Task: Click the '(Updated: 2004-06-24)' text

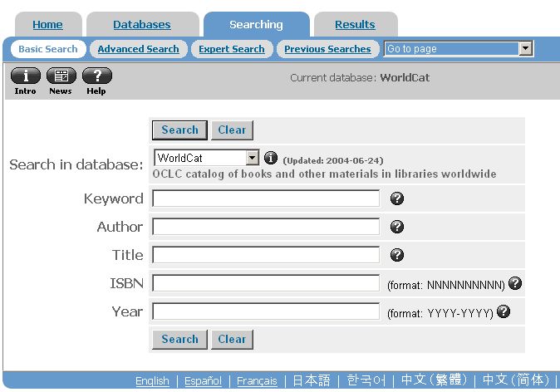Action: coord(333,160)
